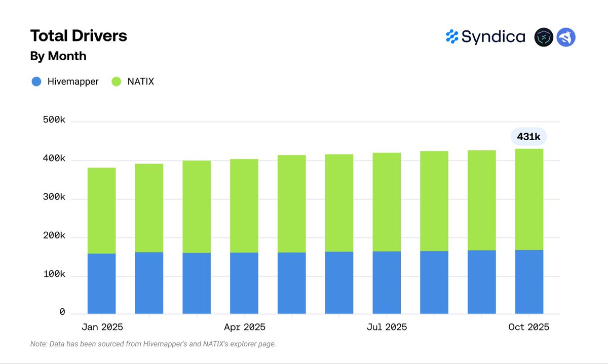Click the blue Hivemapper legend swatch
The width and height of the screenshot is (608, 364).
(x=36, y=81)
